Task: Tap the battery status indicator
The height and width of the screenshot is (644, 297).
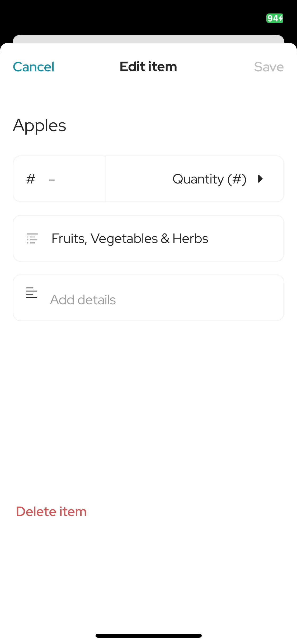Action: tap(275, 18)
